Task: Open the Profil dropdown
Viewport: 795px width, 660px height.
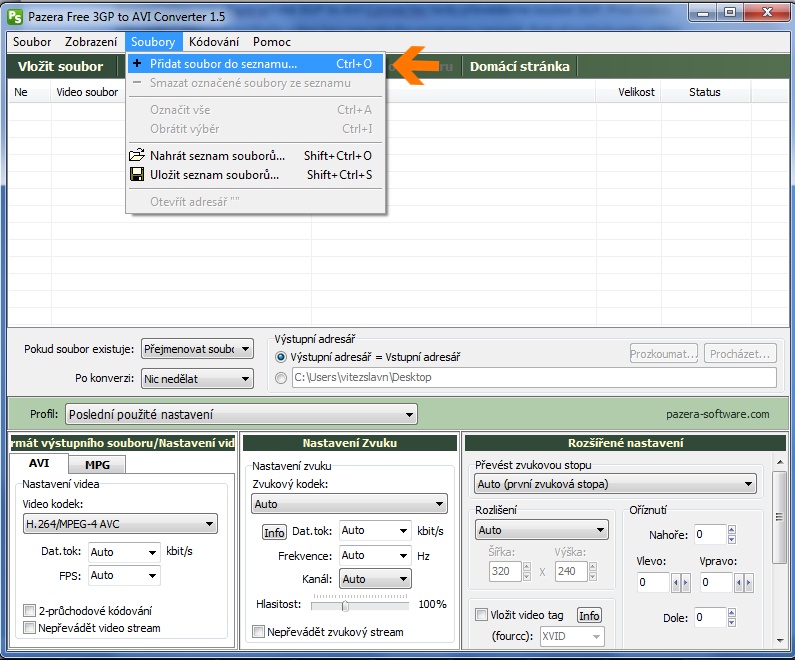Action: (x=241, y=414)
